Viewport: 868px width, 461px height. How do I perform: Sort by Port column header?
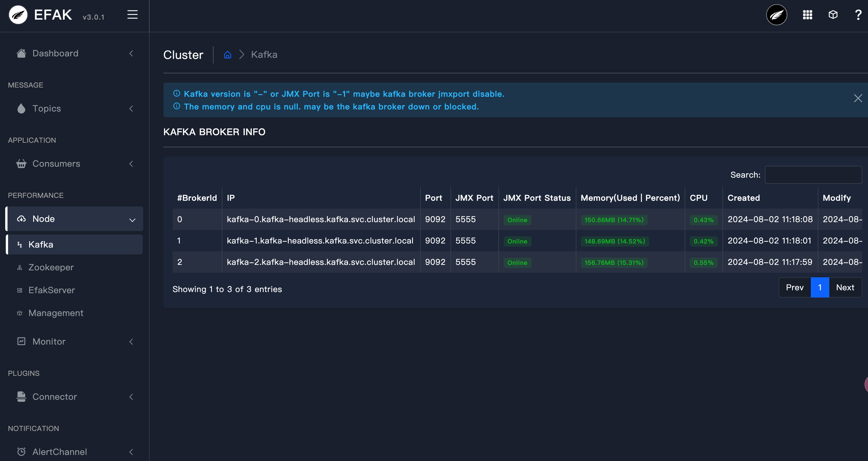pos(435,198)
